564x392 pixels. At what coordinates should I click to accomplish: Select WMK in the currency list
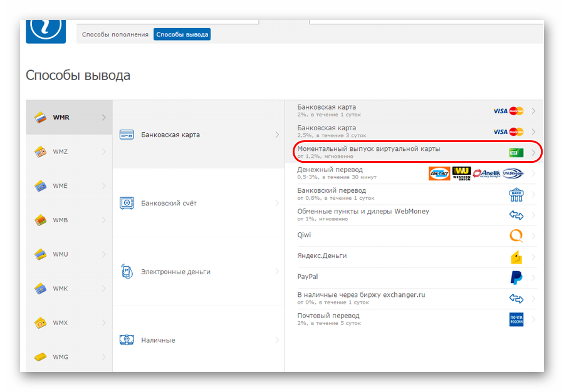69,289
